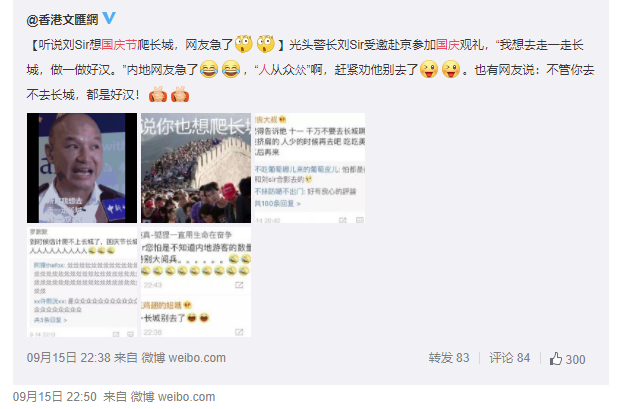621x409 pixels.
Task: Open the bottom-left comment screenshot thumbnail
Action: tap(82, 282)
